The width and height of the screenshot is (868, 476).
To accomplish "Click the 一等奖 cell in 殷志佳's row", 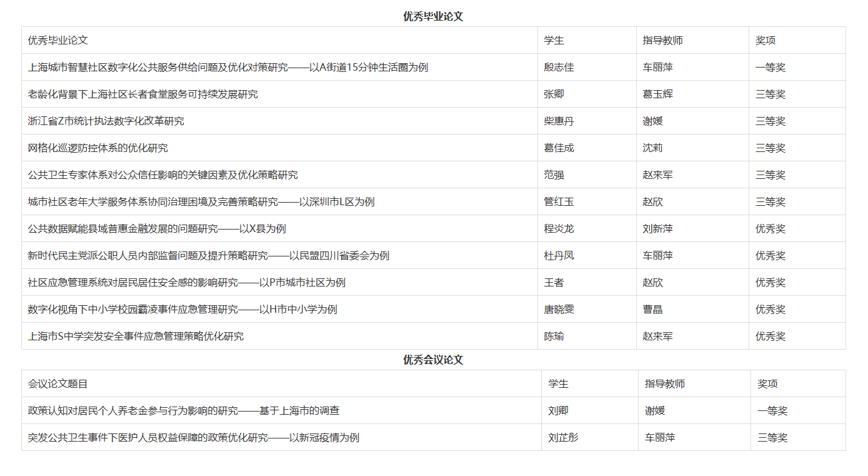I will pos(770,68).
